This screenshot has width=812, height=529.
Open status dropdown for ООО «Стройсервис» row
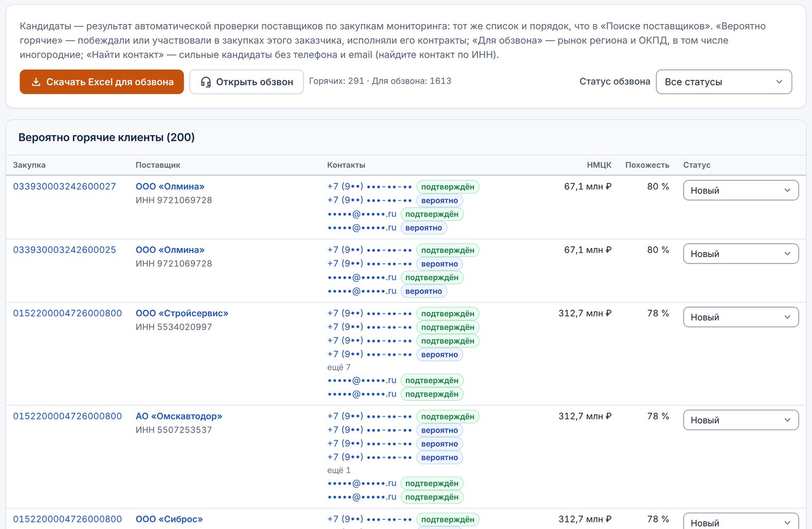click(741, 317)
